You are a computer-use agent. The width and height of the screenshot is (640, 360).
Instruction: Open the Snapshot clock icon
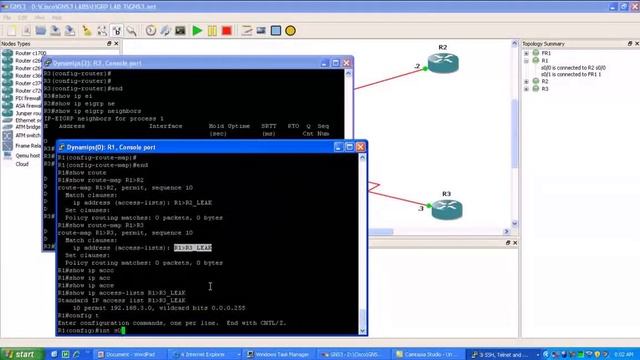[x=151, y=31]
